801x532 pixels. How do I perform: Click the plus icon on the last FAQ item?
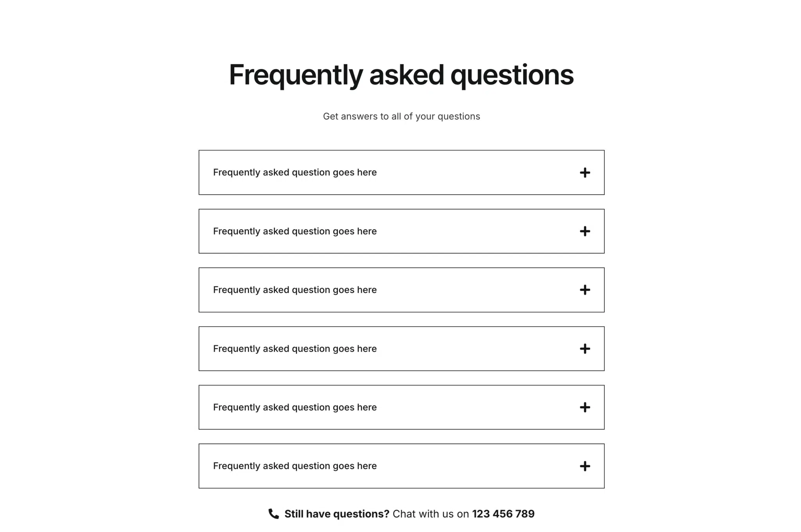(x=585, y=466)
